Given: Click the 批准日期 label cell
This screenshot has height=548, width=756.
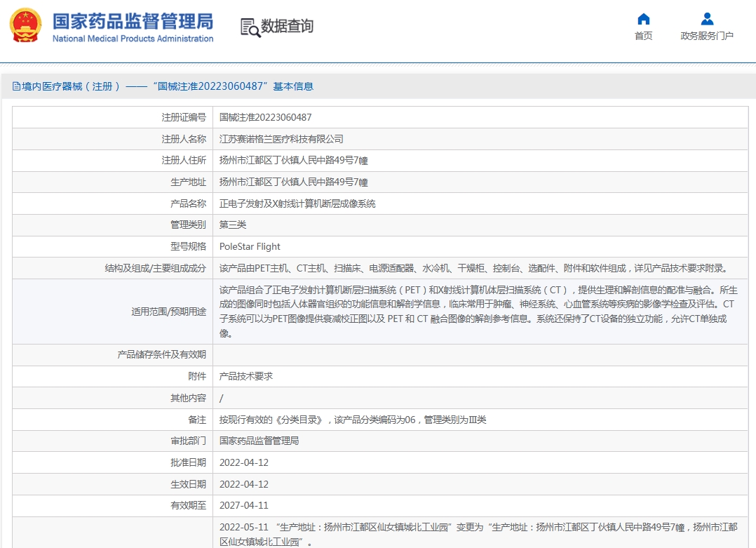Looking at the screenshot, I should pyautogui.click(x=112, y=462).
